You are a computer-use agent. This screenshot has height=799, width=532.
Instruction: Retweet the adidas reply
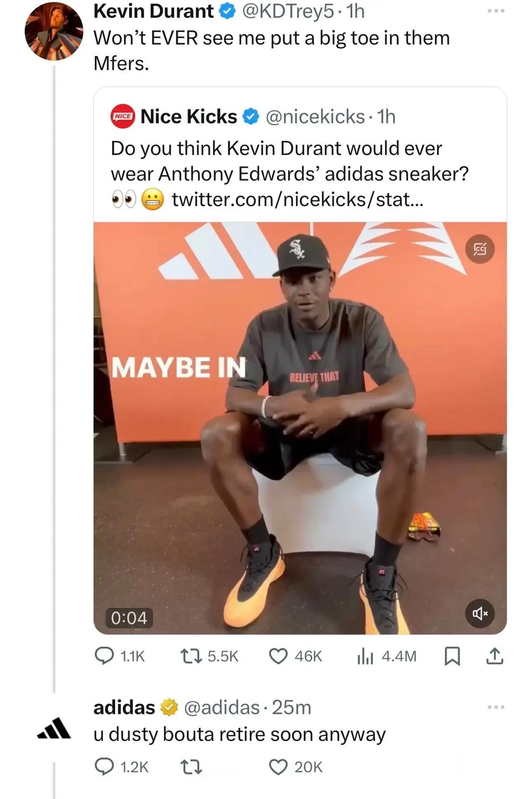click(191, 767)
